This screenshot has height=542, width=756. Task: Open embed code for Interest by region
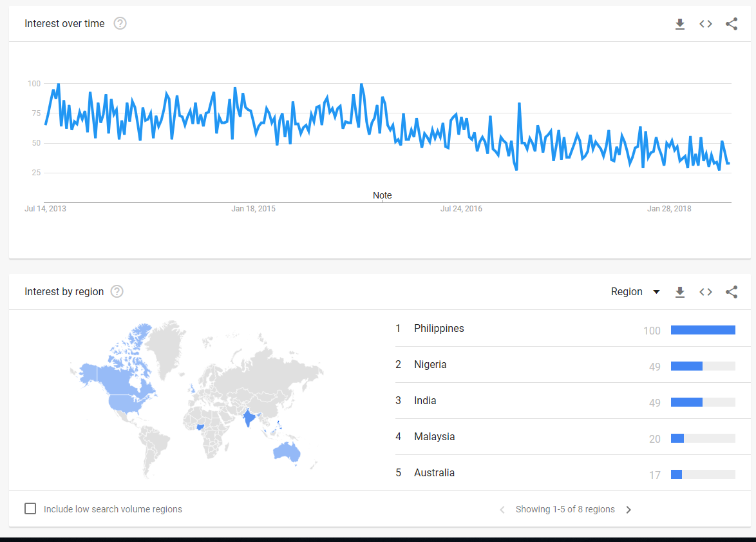706,292
